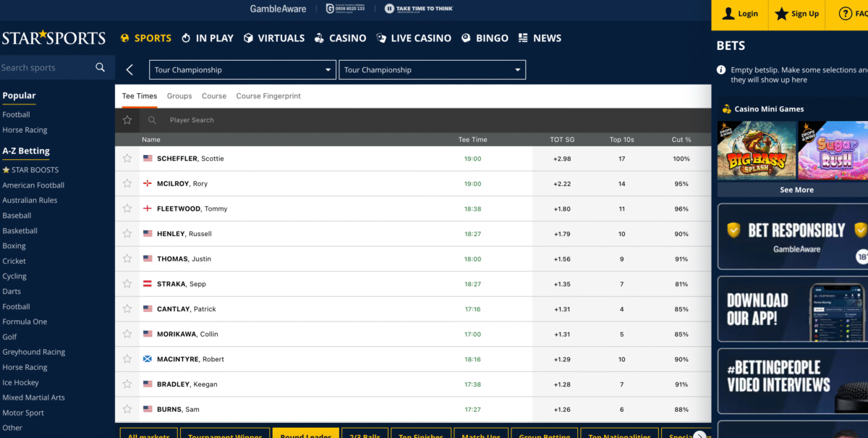Click the player search magnifier icon

pos(152,120)
